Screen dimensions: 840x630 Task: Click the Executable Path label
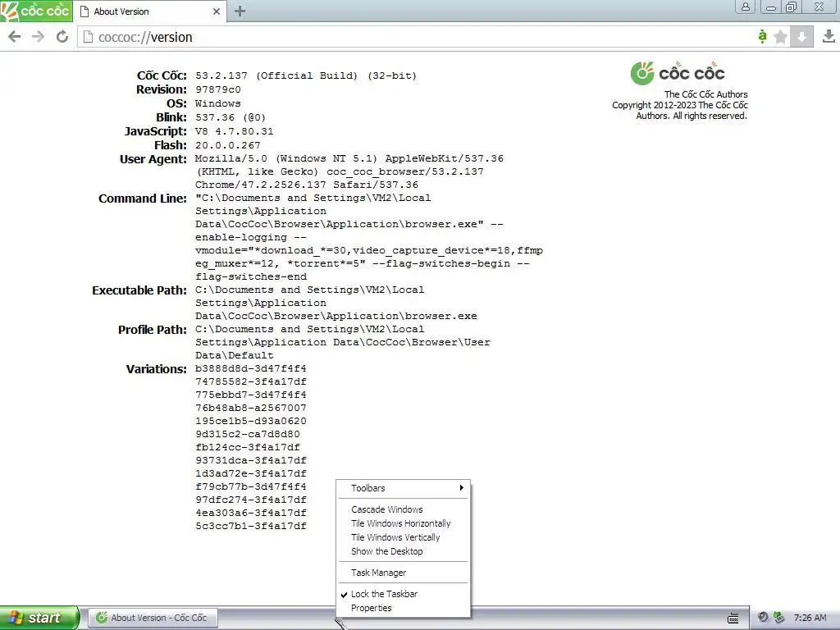(x=139, y=290)
